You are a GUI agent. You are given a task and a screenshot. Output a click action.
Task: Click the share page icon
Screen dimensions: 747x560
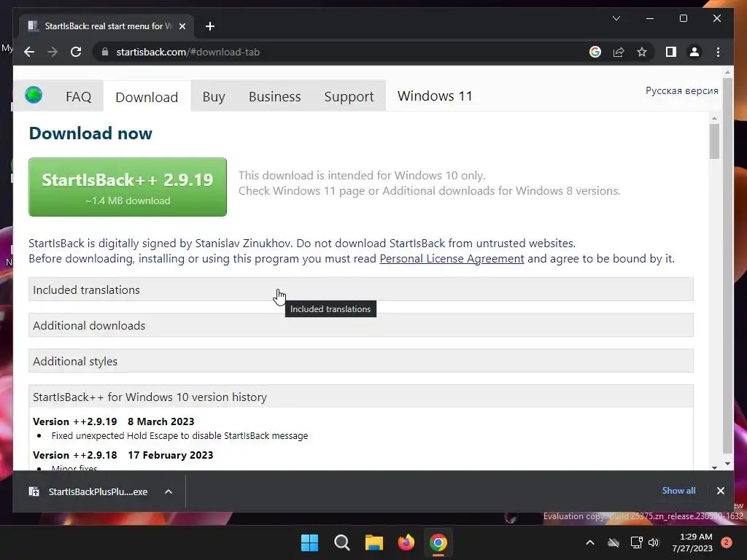coord(619,52)
